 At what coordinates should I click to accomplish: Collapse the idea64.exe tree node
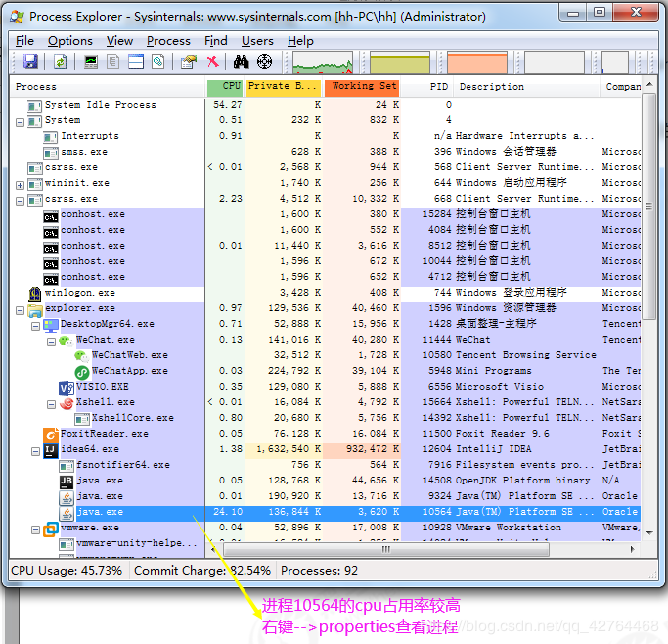point(36,452)
